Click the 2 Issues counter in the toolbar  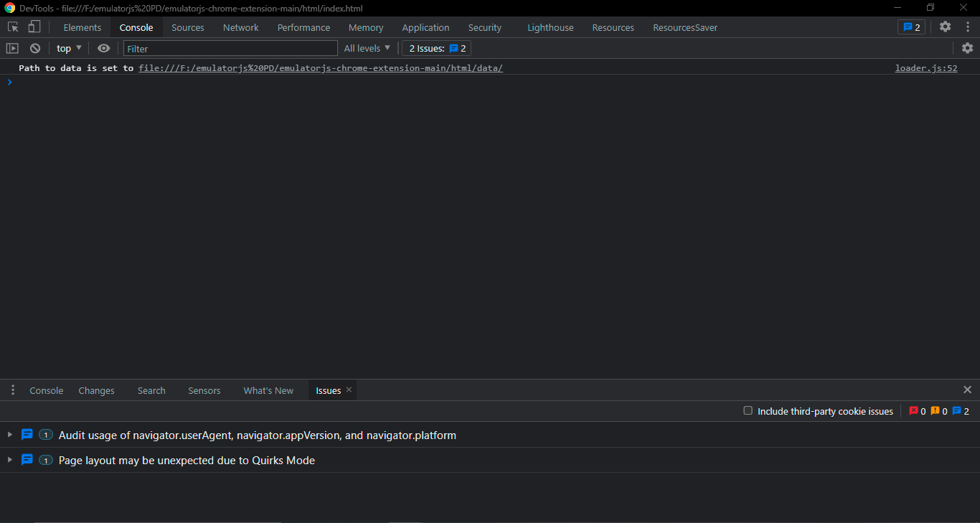pyautogui.click(x=435, y=48)
